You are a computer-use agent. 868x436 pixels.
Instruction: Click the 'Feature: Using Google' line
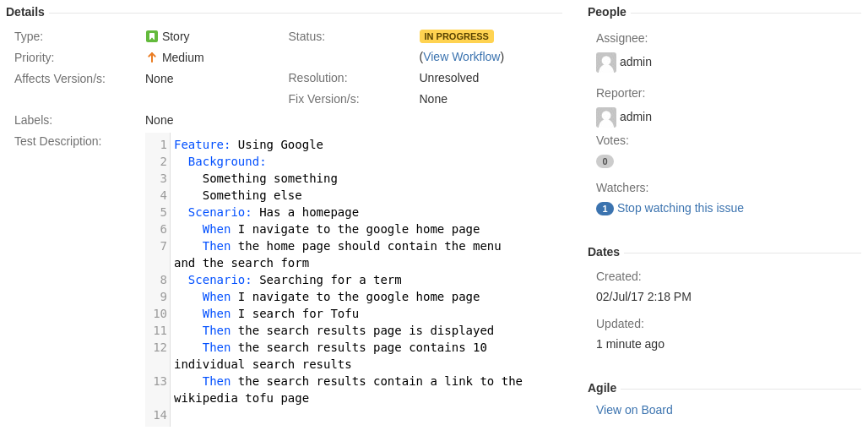[248, 144]
